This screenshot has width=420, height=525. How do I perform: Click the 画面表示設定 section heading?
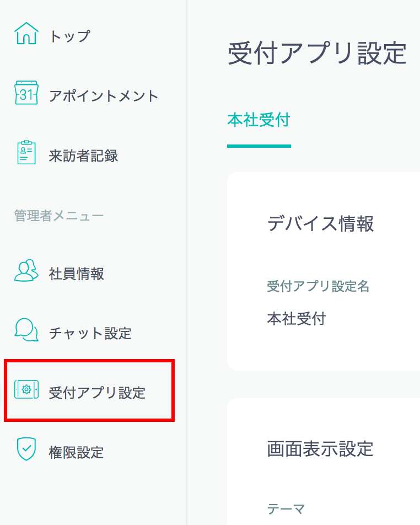click(x=320, y=448)
